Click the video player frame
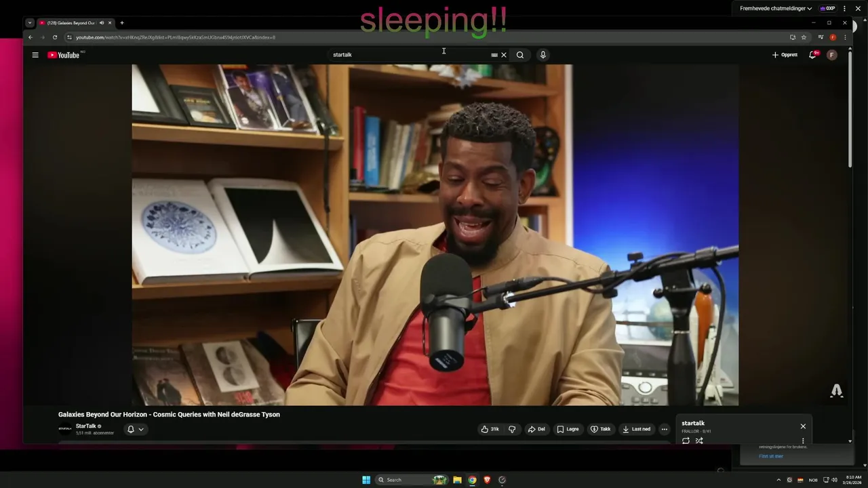868x488 pixels. (435, 235)
